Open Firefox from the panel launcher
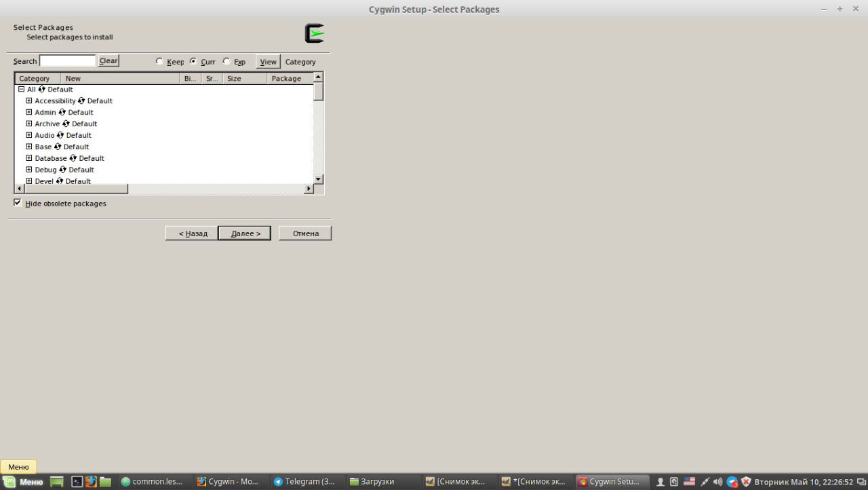Image resolution: width=868 pixels, height=490 pixels. point(91,482)
